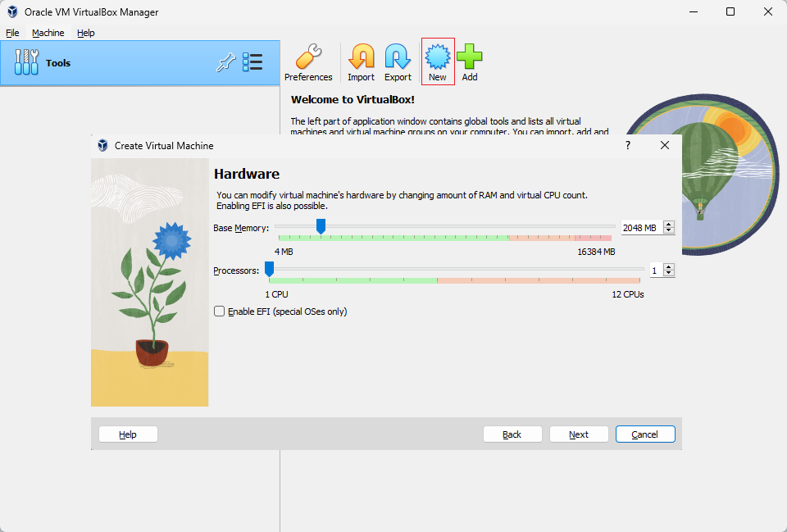Image resolution: width=787 pixels, height=532 pixels.
Task: Click the Next button
Action: pyautogui.click(x=579, y=434)
